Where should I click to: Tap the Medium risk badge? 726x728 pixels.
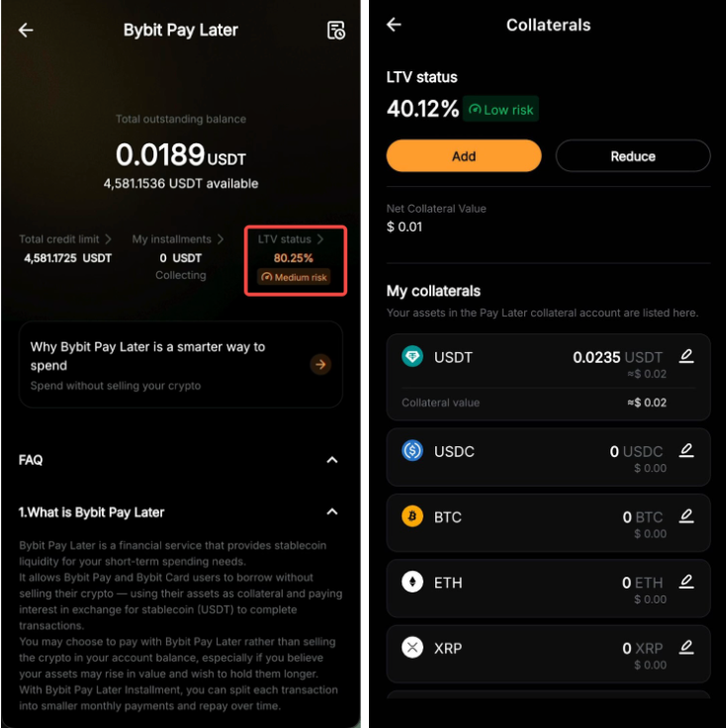(x=294, y=278)
